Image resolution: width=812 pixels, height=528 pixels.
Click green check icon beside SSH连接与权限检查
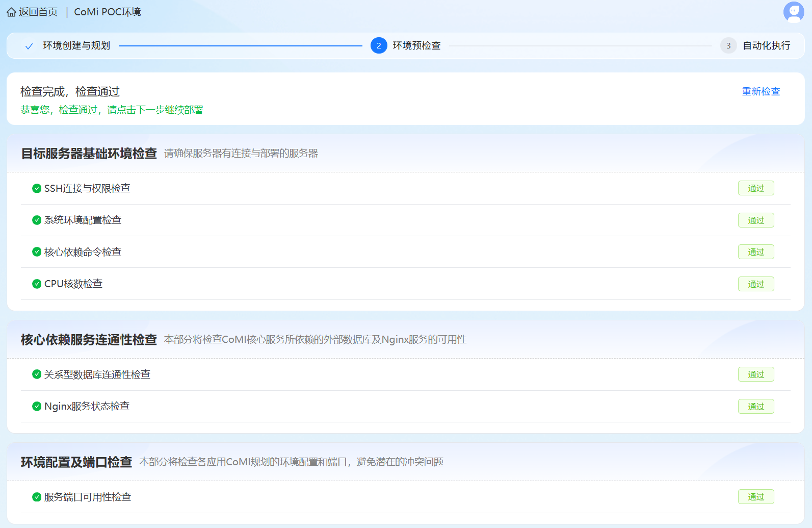coord(37,188)
